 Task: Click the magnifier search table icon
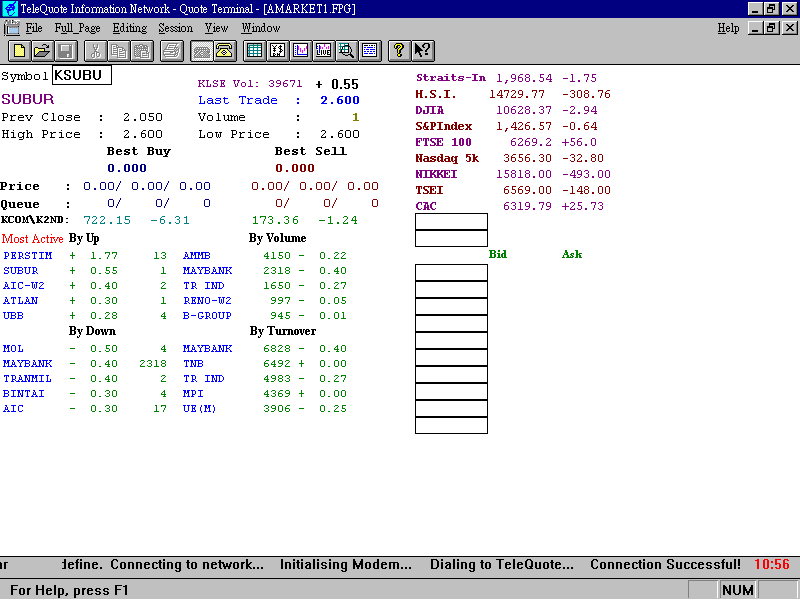pos(347,51)
